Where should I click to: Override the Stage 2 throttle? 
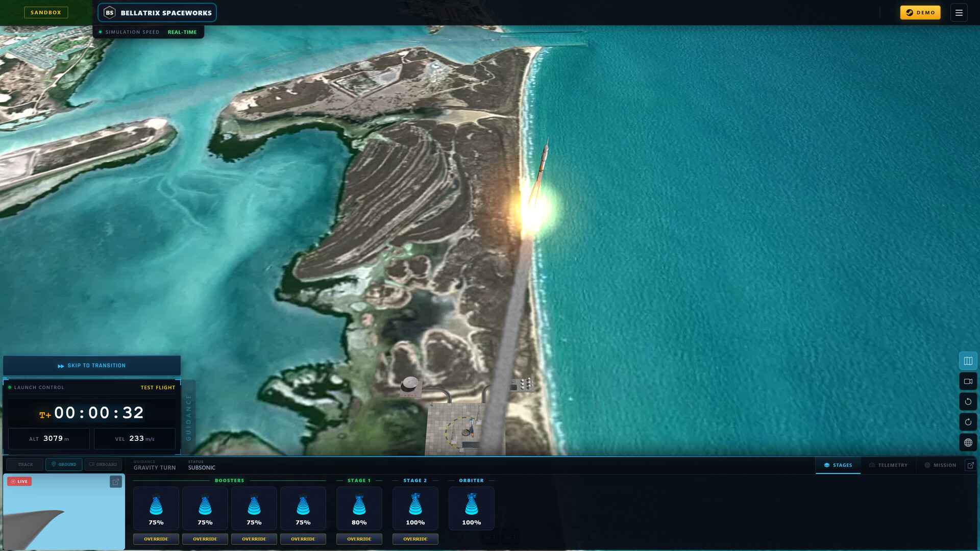click(415, 539)
